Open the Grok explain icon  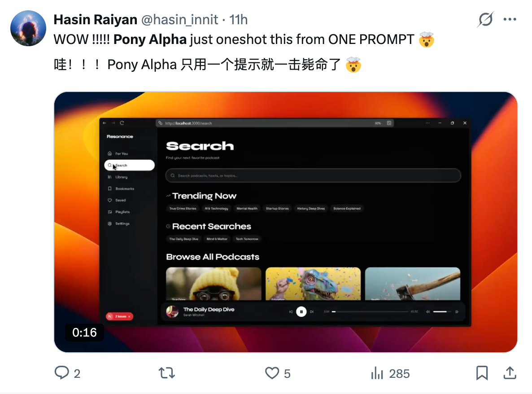[485, 19]
